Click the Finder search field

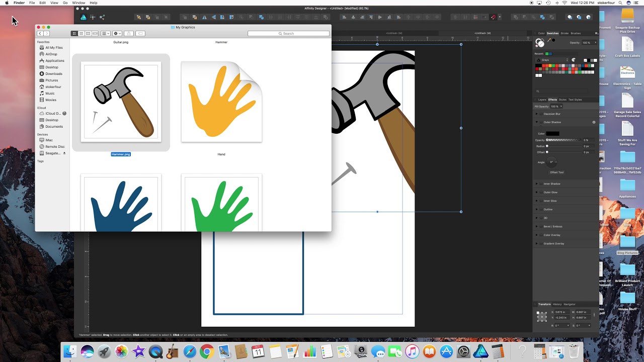point(288,34)
